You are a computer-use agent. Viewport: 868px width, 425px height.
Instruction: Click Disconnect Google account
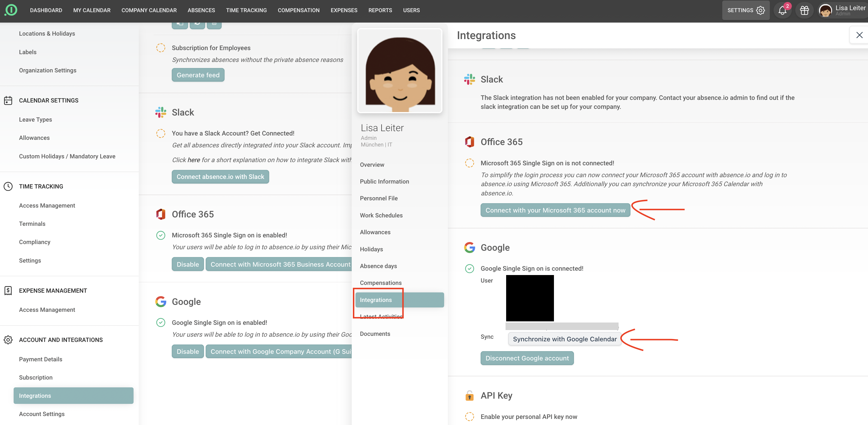(527, 358)
